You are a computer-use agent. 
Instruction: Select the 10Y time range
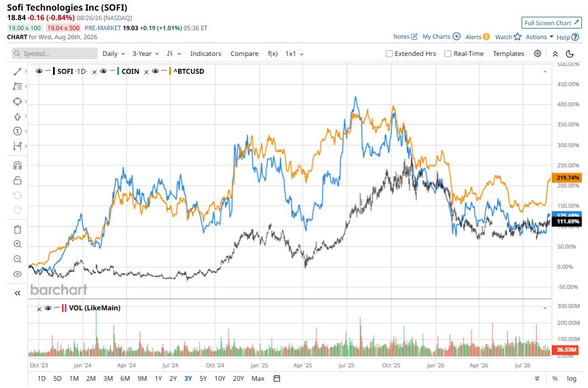[x=220, y=378]
